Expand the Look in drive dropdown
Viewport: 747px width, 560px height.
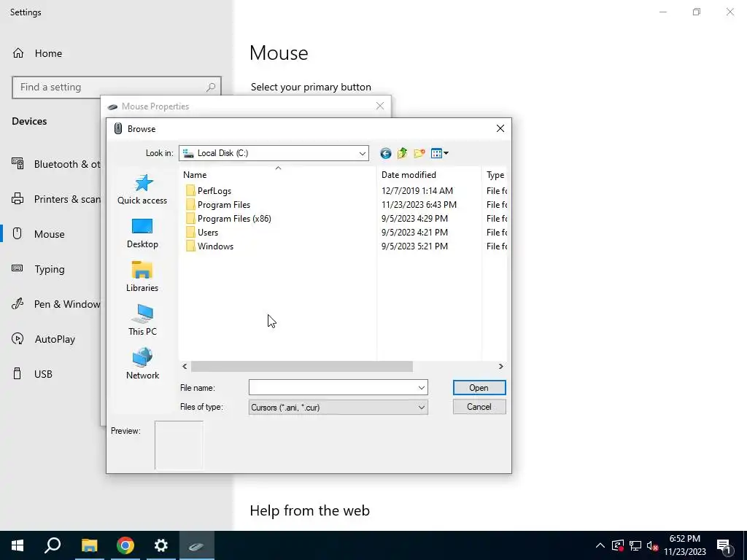click(362, 153)
